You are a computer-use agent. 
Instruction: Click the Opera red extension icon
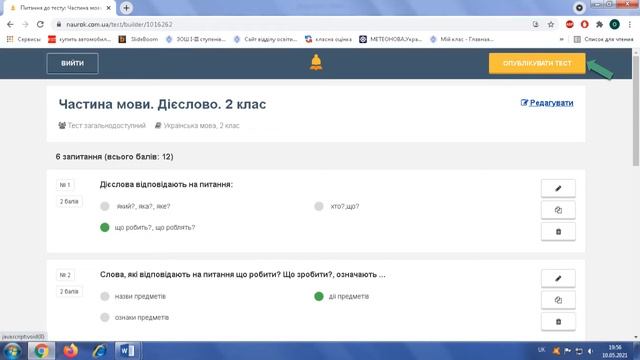pyautogui.click(x=584, y=24)
